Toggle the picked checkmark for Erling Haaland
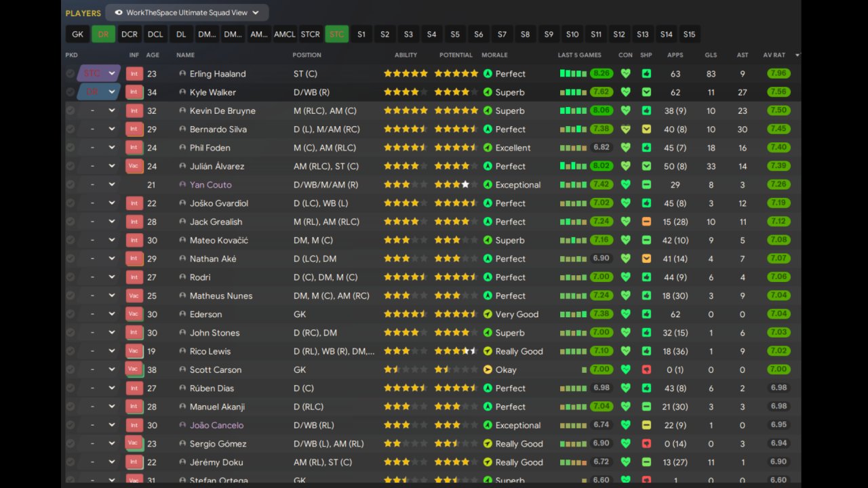Image resolution: width=868 pixels, height=488 pixels. tap(70, 74)
